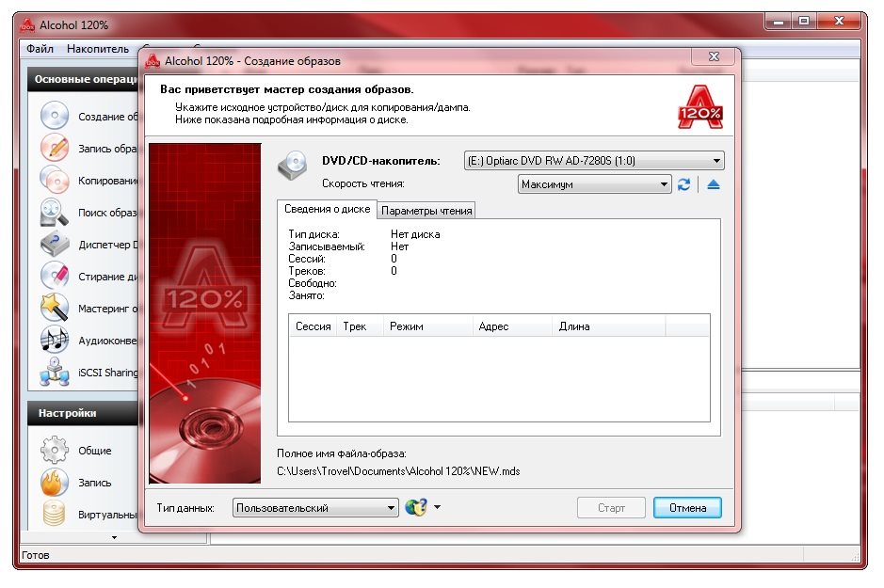
Task: Click the Общие label under Настройки
Action: 95,451
